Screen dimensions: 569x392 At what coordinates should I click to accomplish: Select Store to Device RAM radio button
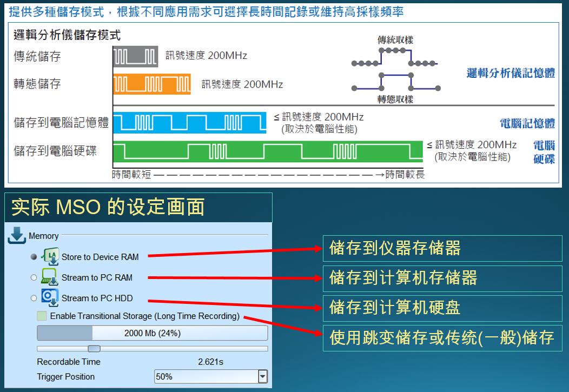click(x=34, y=257)
